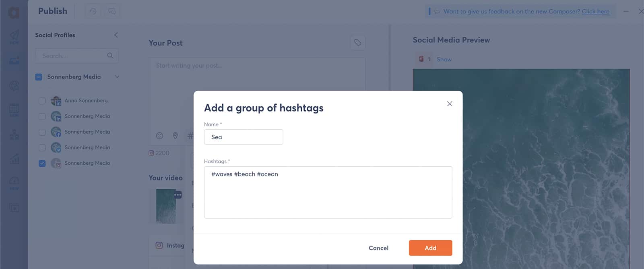The image size is (644, 269).
Task: Open the Click here feedback link
Action: click(x=595, y=11)
